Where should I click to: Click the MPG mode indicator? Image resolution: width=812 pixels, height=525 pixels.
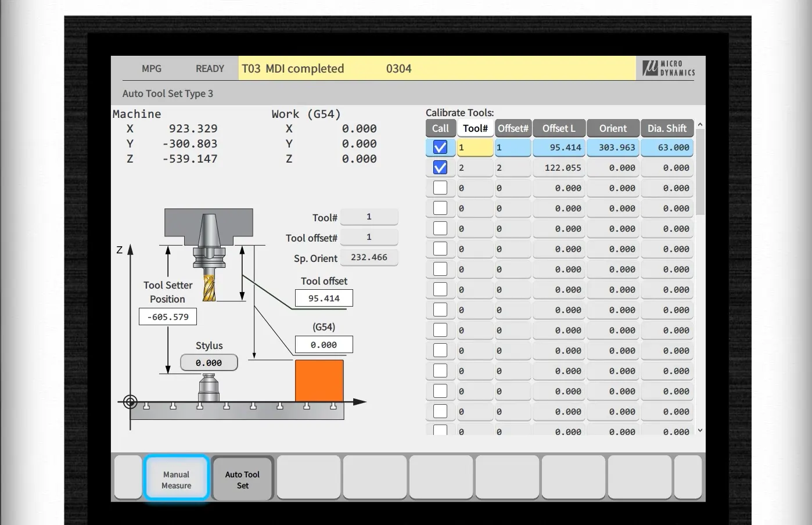pos(152,69)
